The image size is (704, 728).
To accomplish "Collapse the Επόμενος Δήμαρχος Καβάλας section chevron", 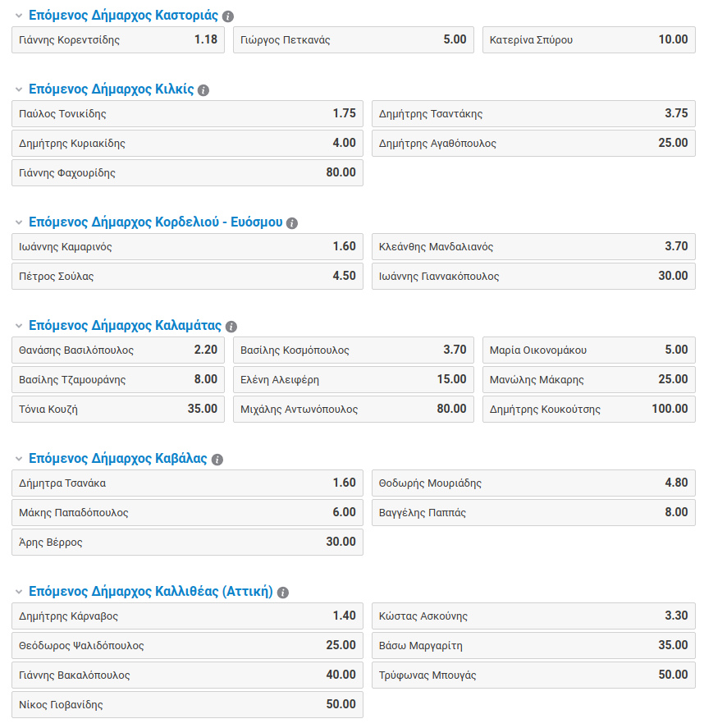I will point(19,459).
